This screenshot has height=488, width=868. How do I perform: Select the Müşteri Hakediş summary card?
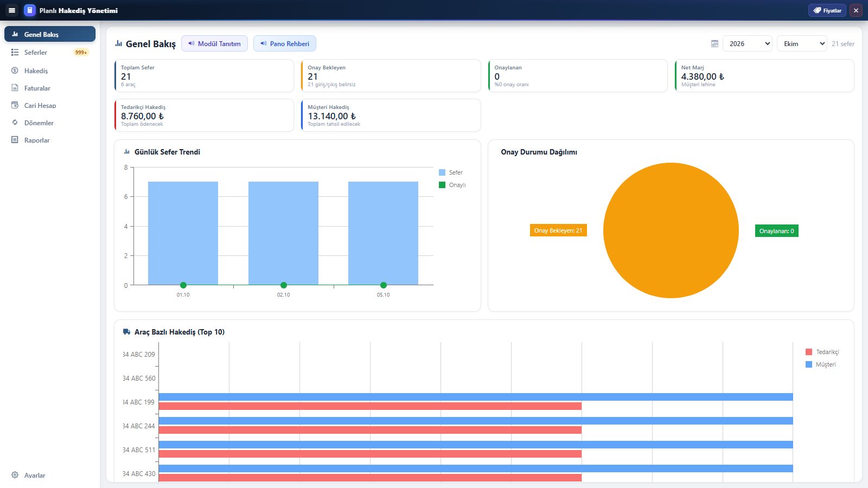pyautogui.click(x=391, y=115)
